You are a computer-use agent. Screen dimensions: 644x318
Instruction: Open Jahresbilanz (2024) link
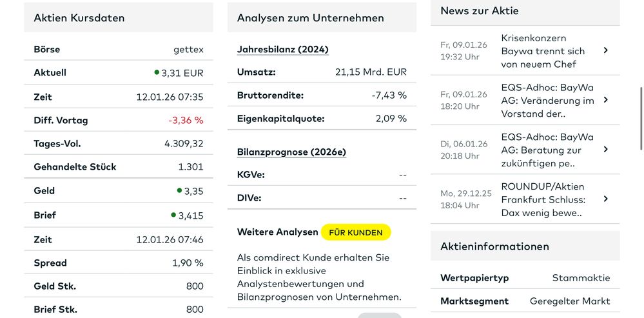pyautogui.click(x=282, y=49)
